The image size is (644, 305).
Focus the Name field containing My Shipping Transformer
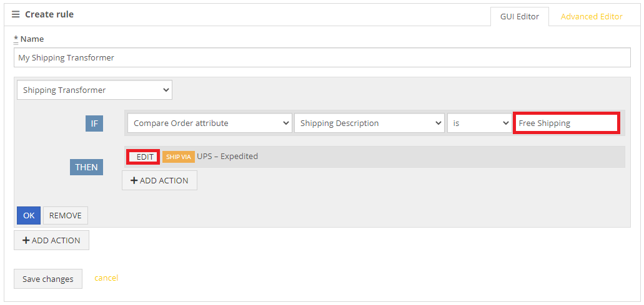click(x=322, y=58)
